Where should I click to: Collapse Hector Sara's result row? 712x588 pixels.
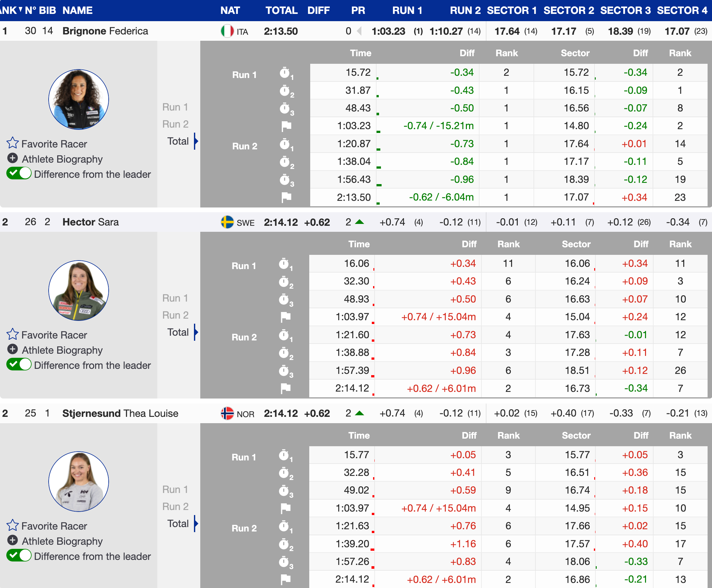tap(90, 222)
